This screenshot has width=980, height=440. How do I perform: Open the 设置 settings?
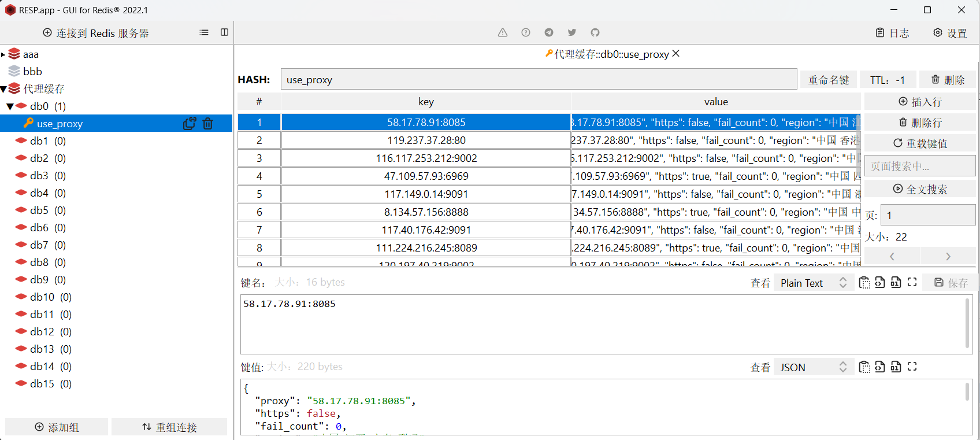950,33
